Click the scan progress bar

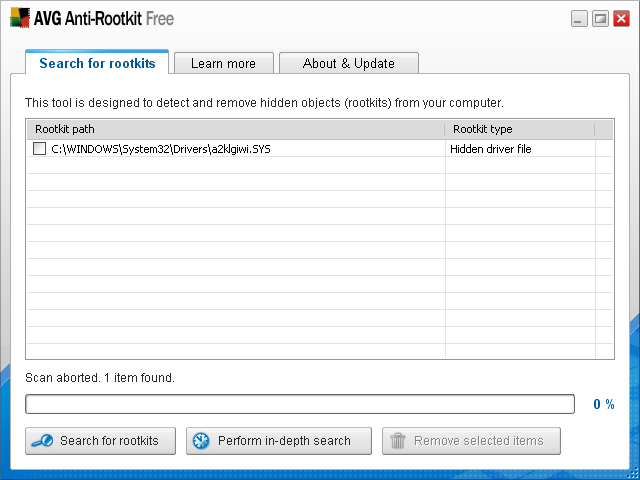300,404
